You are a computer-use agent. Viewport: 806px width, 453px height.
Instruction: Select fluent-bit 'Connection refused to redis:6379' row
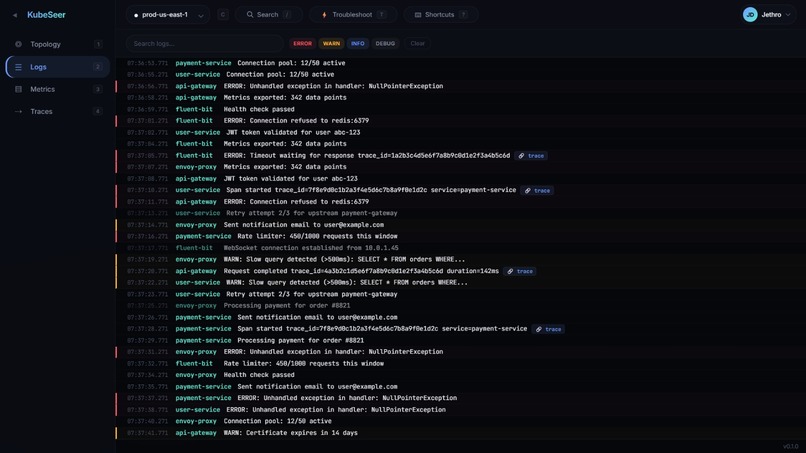pos(461,121)
